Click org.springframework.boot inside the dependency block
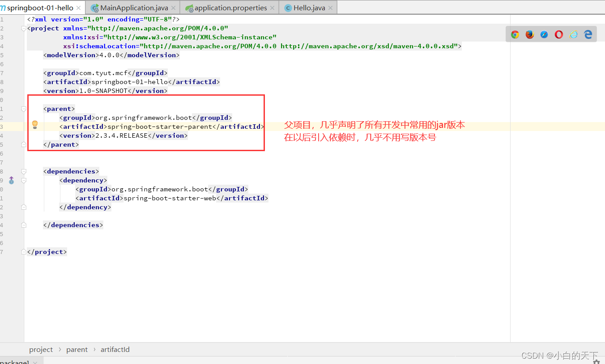Image resolution: width=605 pixels, height=364 pixels. (160, 189)
